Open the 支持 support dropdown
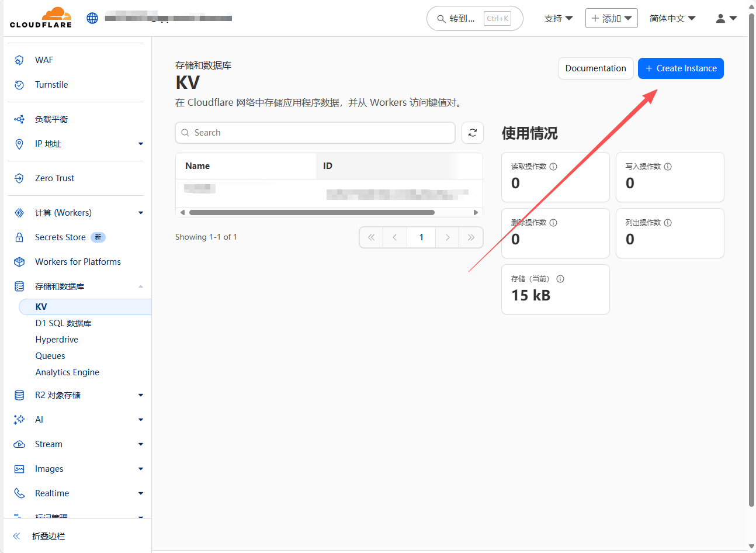 click(559, 19)
